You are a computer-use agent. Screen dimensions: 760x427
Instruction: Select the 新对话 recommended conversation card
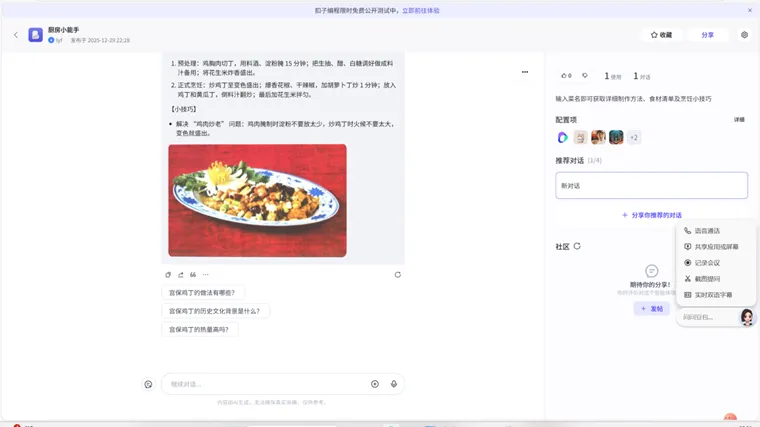point(651,185)
